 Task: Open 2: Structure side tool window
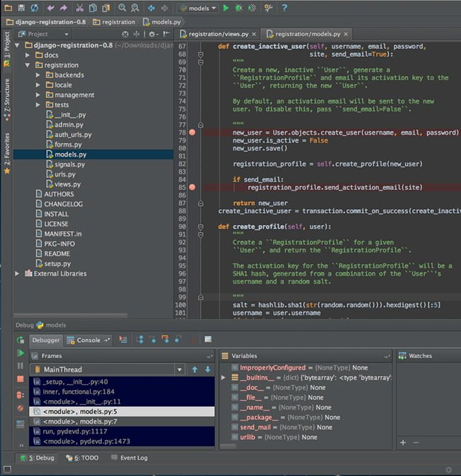pos(7,99)
